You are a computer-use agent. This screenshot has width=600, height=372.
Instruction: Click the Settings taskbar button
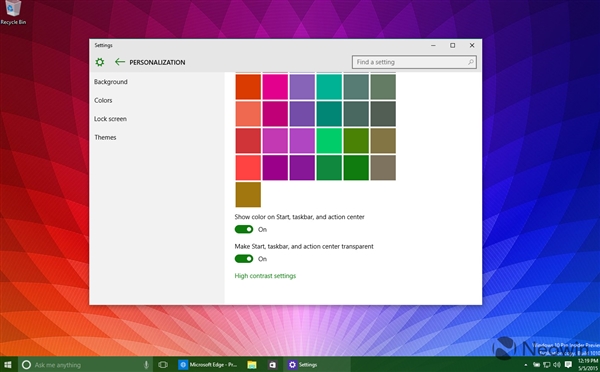(316, 365)
